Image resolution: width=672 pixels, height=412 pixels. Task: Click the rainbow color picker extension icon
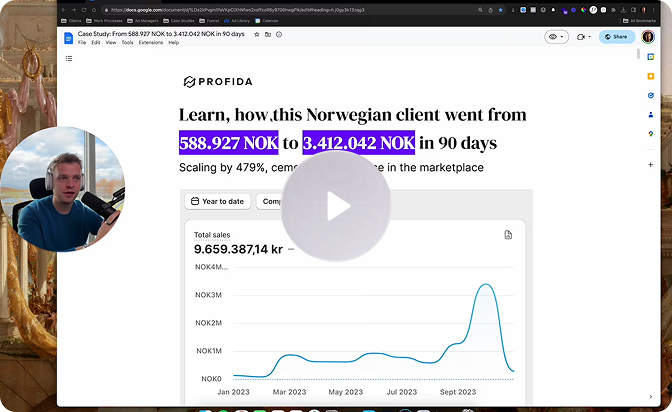click(583, 10)
